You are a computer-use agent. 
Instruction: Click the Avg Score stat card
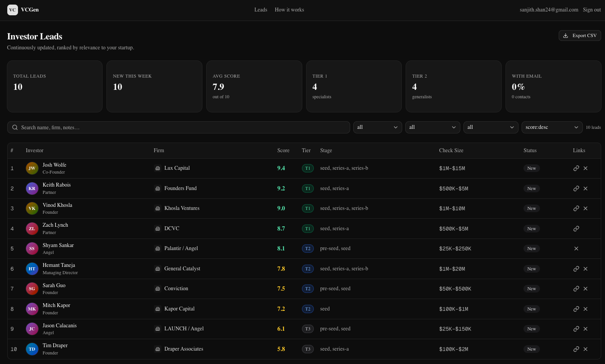254,86
